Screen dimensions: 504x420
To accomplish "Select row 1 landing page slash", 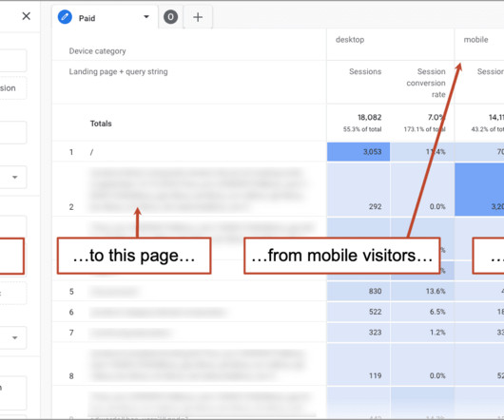I will pyautogui.click(x=91, y=152).
